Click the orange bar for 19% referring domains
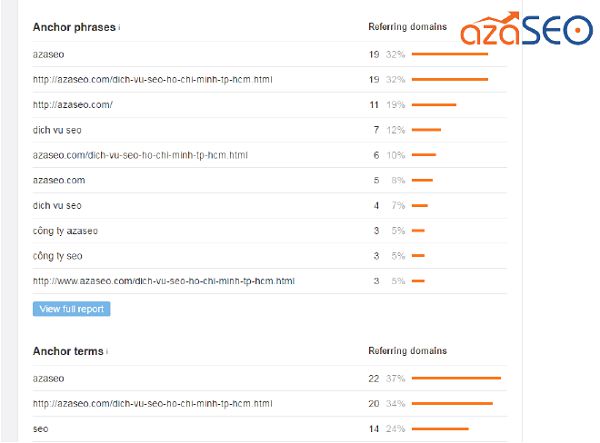 [x=434, y=104]
